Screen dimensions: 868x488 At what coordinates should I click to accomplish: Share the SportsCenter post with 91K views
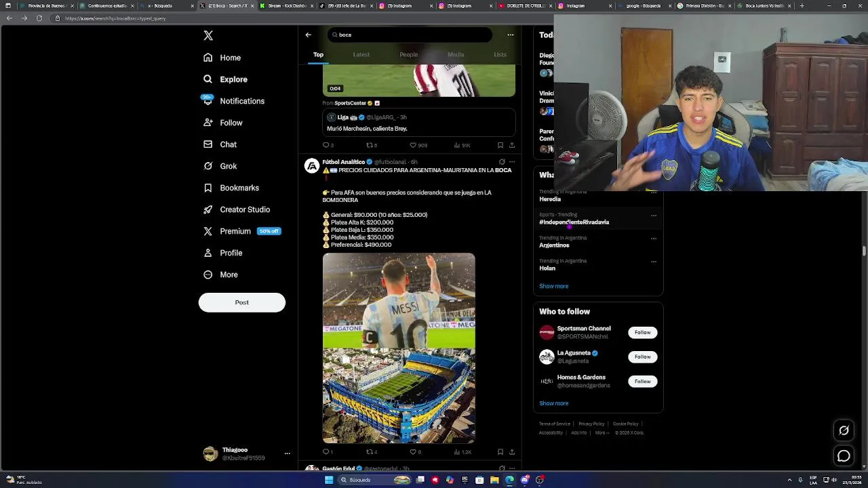pos(512,145)
